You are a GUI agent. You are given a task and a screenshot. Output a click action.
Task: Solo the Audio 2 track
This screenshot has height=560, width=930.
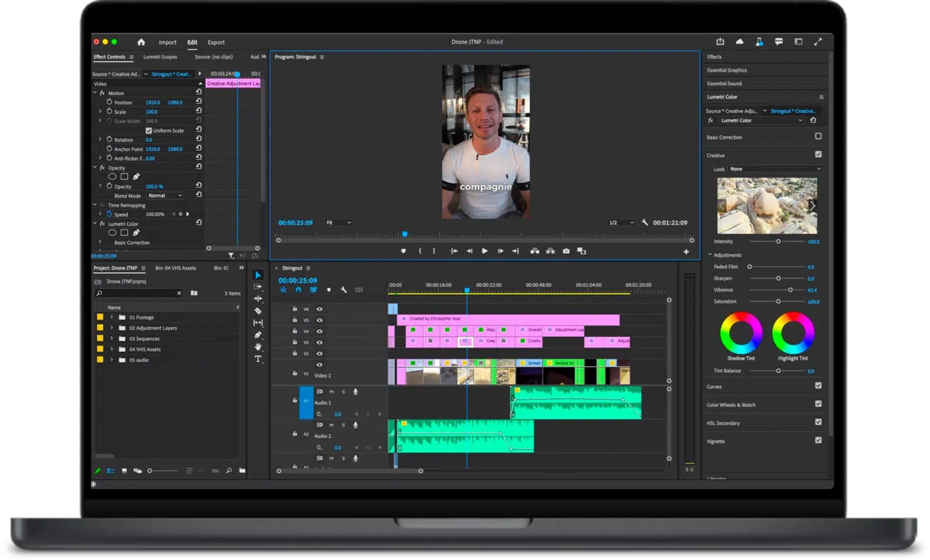(343, 425)
